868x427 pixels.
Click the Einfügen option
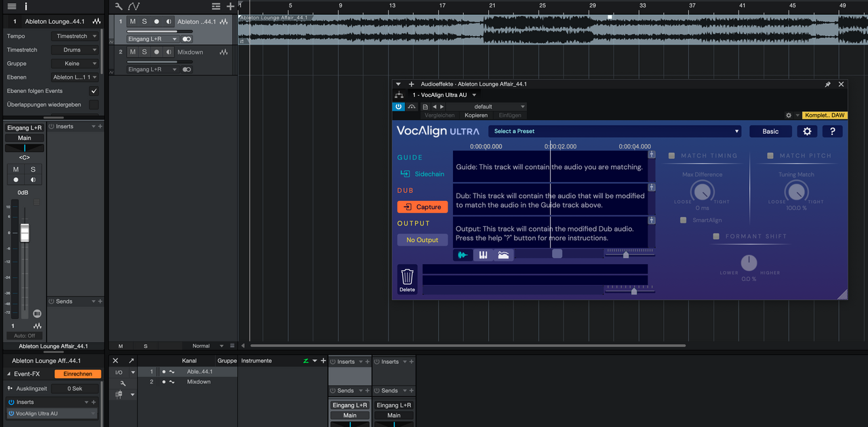tap(510, 115)
